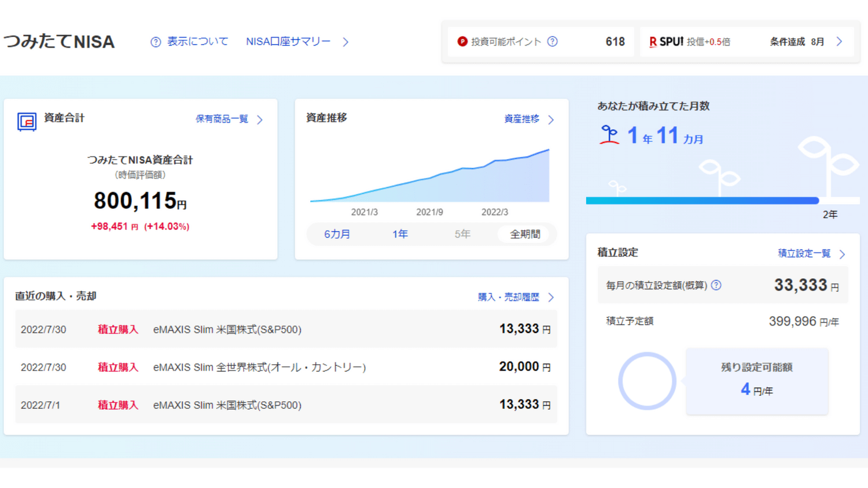Viewport: 868px width, 488px height.
Task: Select the 5年 period tab
Action: tap(462, 234)
